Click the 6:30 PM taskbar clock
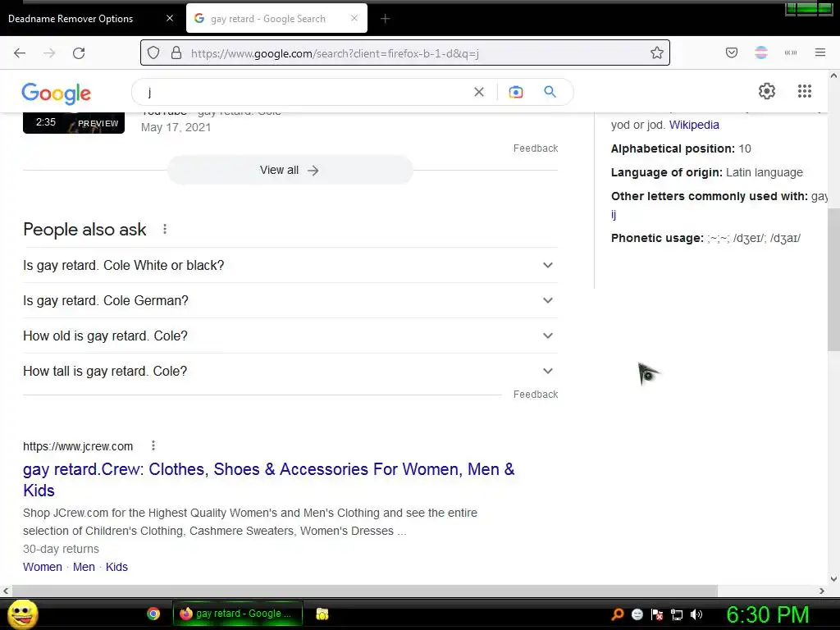 pos(767,614)
